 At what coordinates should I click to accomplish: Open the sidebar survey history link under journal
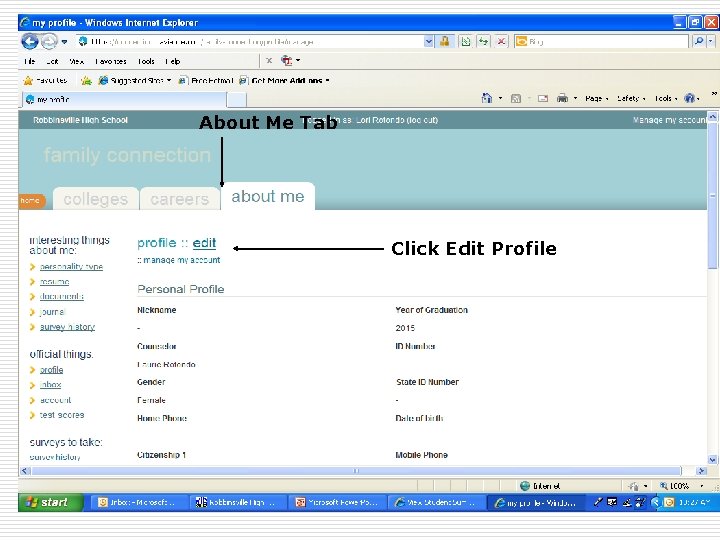click(67, 327)
